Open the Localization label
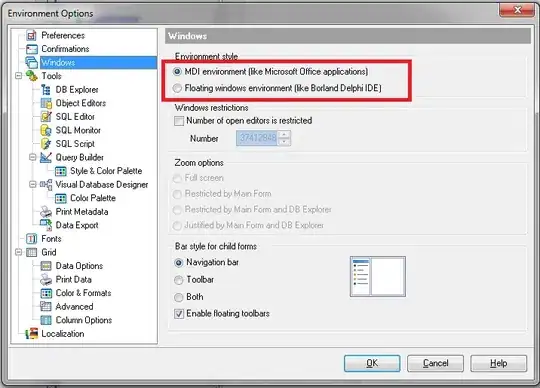The width and height of the screenshot is (540, 388). pos(63,334)
